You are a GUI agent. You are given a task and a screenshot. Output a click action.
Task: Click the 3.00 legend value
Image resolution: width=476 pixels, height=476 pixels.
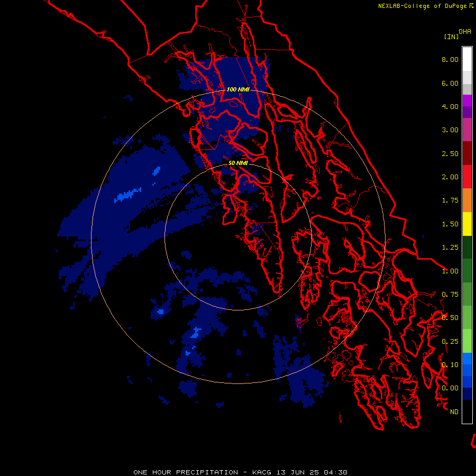point(450,130)
